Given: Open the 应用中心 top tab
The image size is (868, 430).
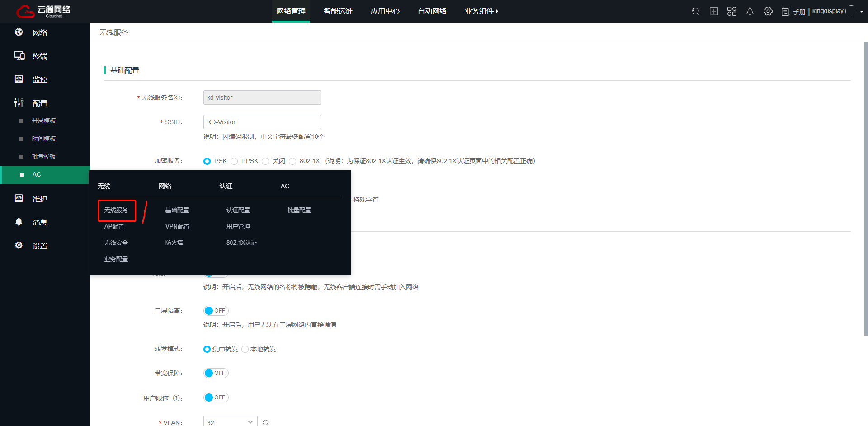Looking at the screenshot, I should pyautogui.click(x=385, y=11).
